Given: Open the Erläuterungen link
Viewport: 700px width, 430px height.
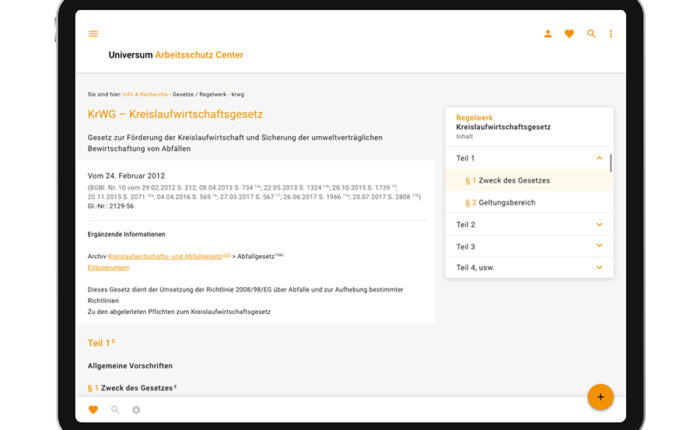Looking at the screenshot, I should click(108, 268).
